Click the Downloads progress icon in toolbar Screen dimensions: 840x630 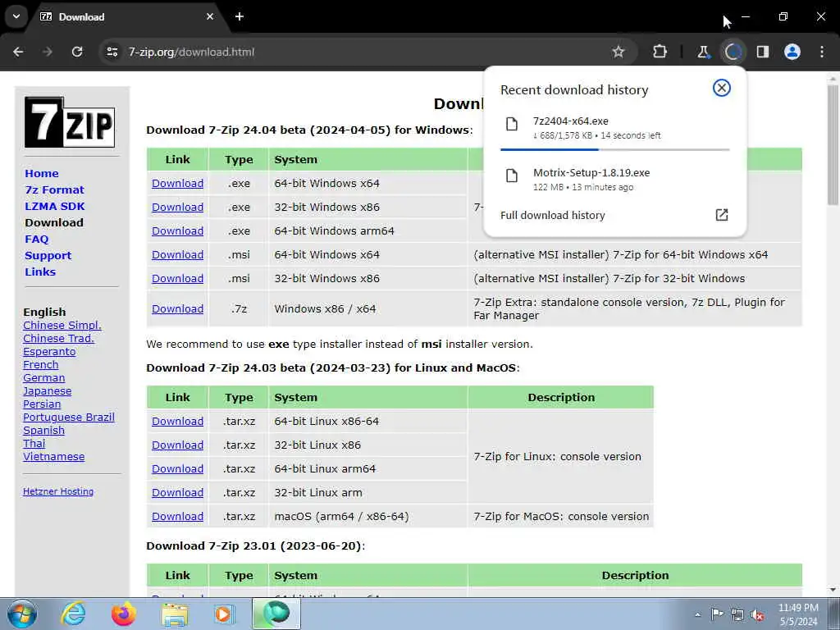point(733,52)
